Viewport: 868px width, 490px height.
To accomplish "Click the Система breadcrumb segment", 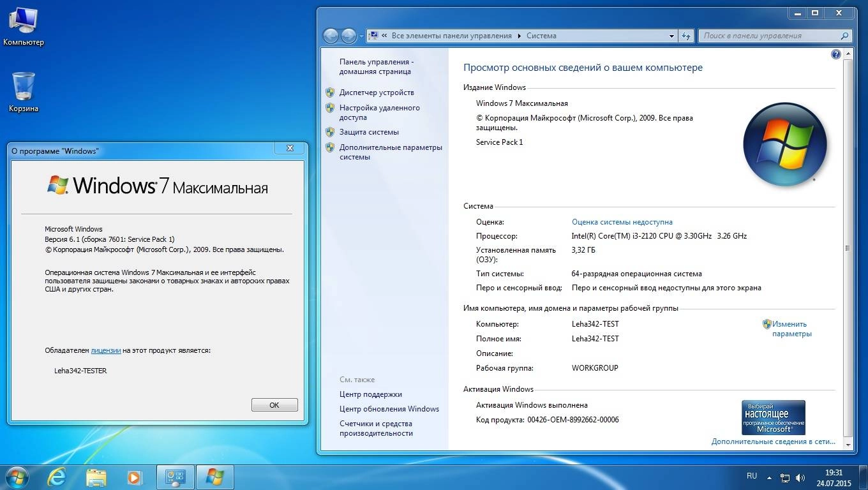I will click(x=541, y=36).
